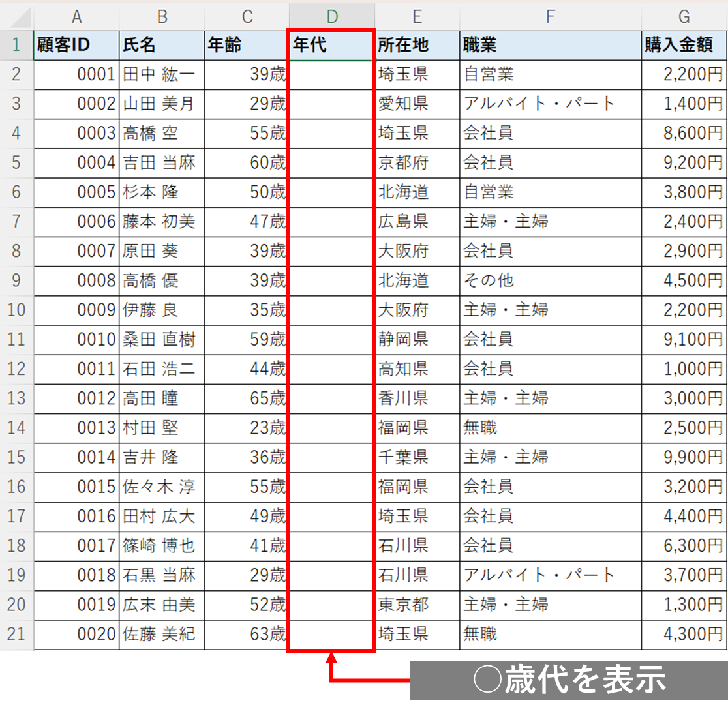
Task: Click location cell 京都府
Action: (x=417, y=163)
